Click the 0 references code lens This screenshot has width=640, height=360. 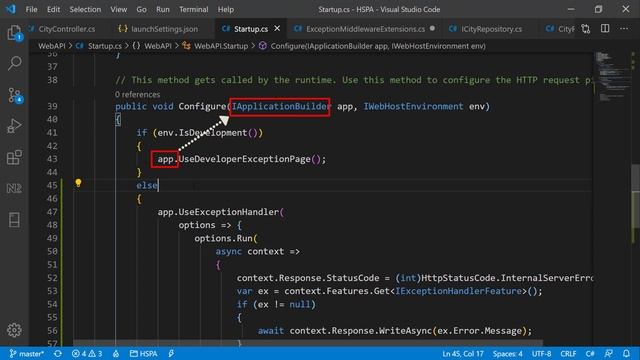(138, 95)
